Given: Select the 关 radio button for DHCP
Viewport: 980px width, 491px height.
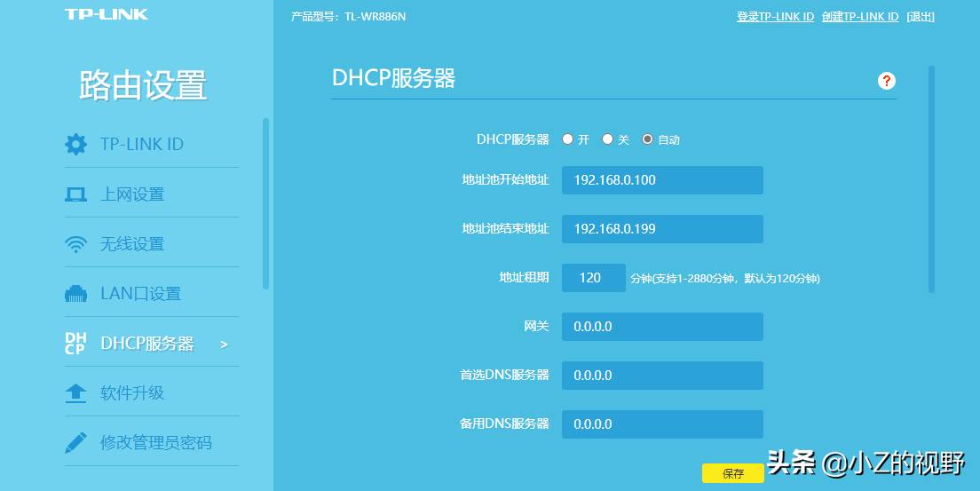Looking at the screenshot, I should coord(608,139).
